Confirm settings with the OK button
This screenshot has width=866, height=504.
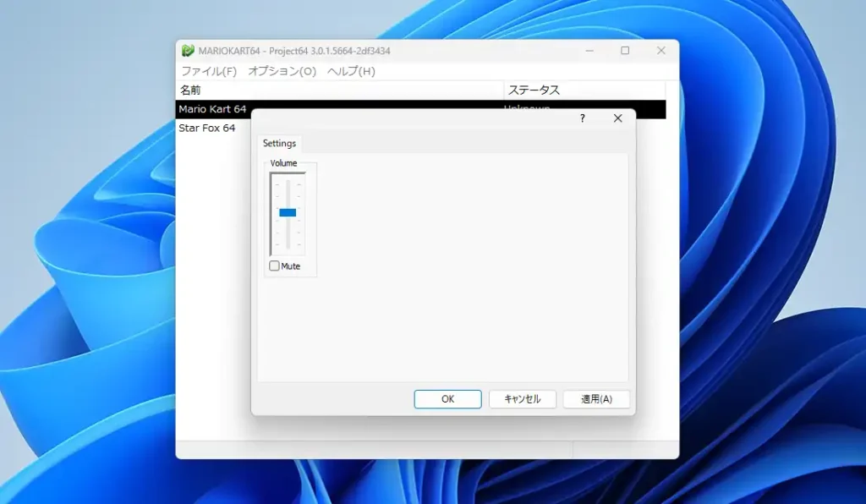[447, 398]
